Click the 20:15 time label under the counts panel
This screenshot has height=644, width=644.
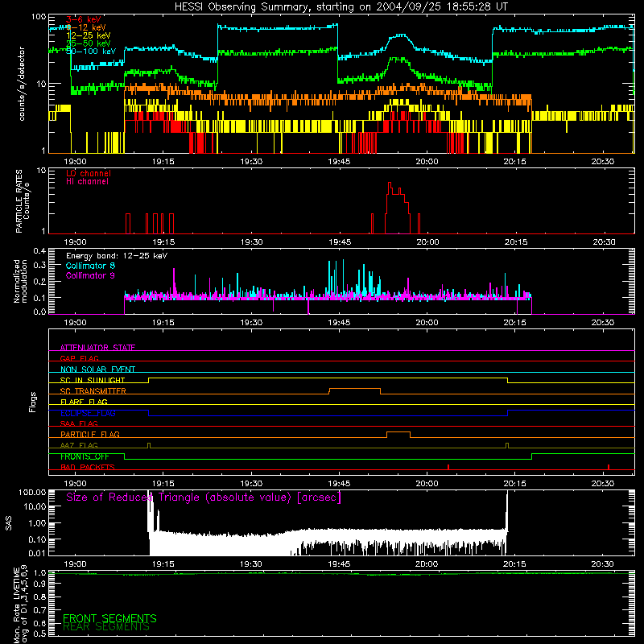tap(514, 162)
